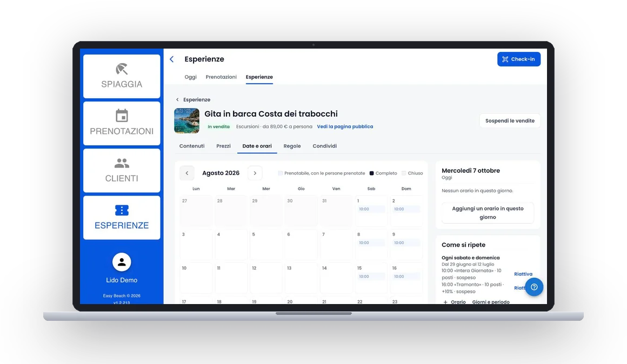Select calendar day 4
Screen dimensions: 627x364
point(231,245)
